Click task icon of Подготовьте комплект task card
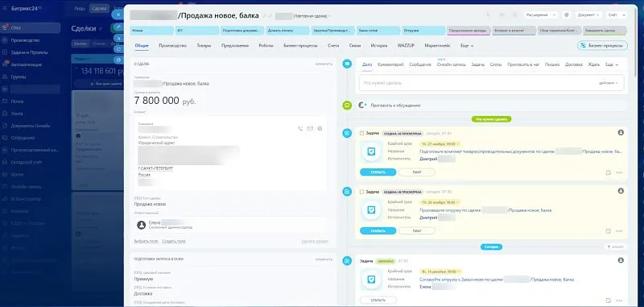Viewport: 644px width, 307px height. [x=371, y=151]
